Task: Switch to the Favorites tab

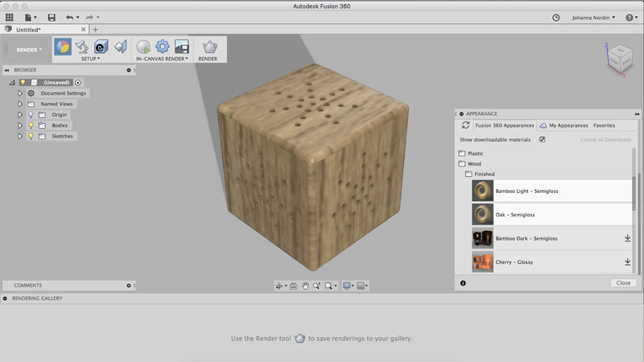Action: 605,125
